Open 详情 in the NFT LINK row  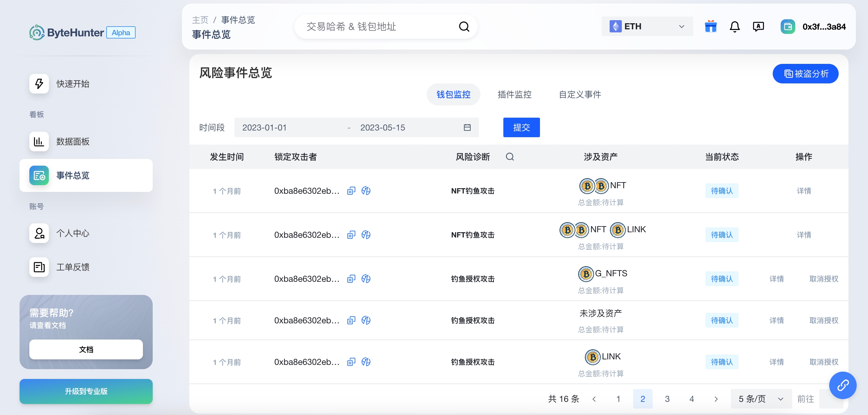[x=804, y=235]
